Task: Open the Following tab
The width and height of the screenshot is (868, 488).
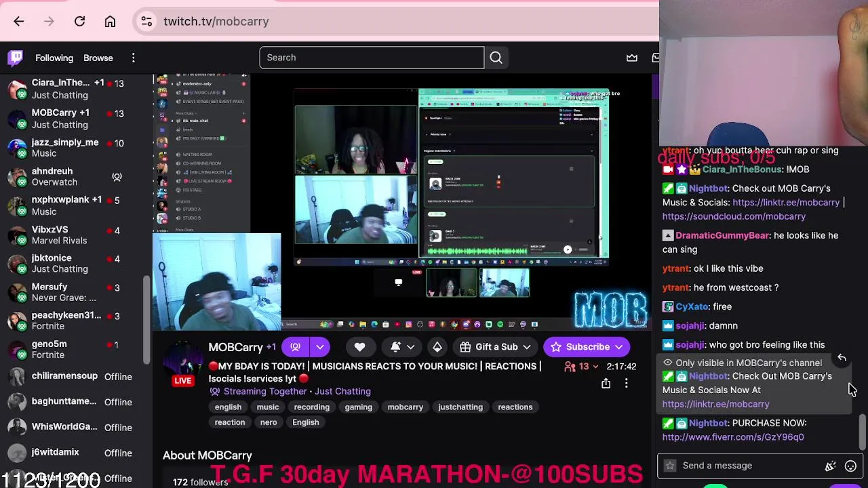Action: click(54, 58)
